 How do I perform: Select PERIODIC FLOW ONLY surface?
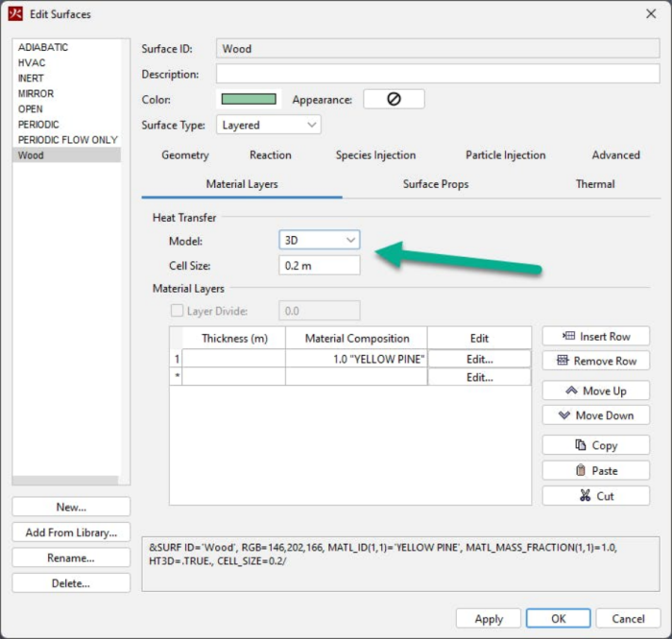point(67,140)
